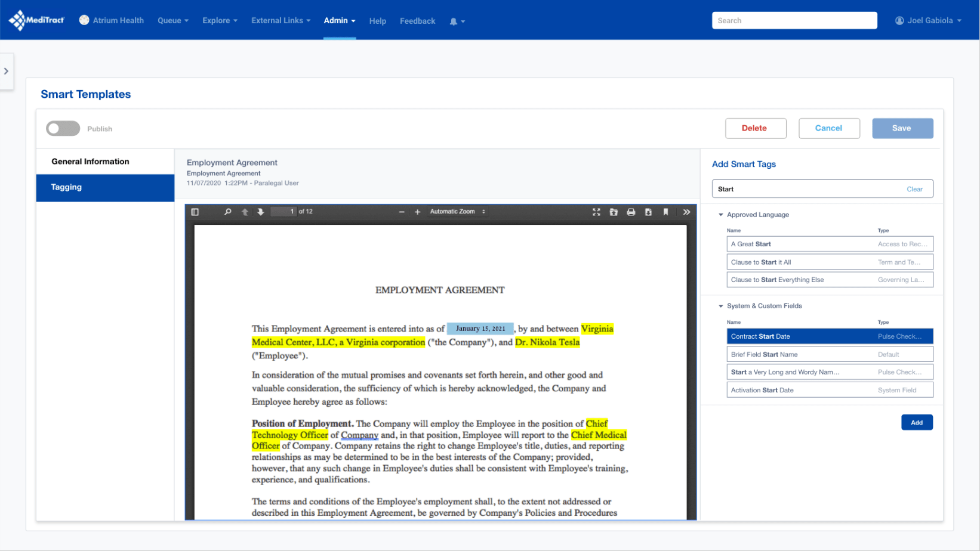The height and width of the screenshot is (551, 980).
Task: Print the Employment Agreement document
Action: (631, 212)
